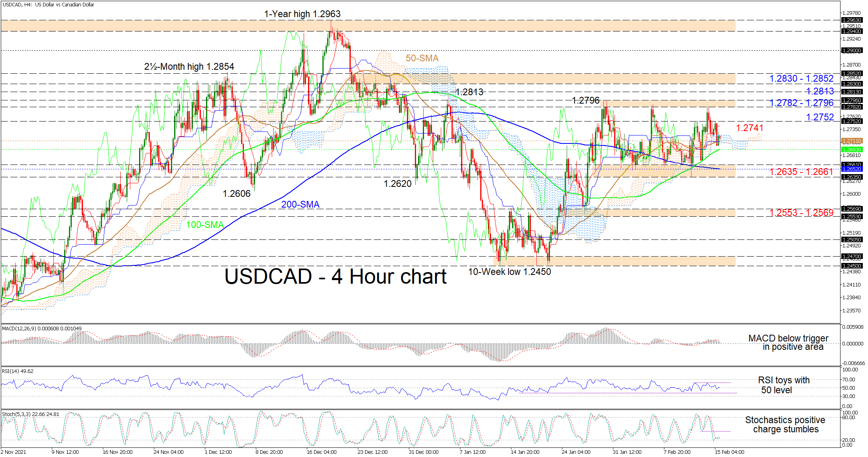Image resolution: width=868 pixels, height=457 pixels.
Task: Click the 16 Dec 04:00 date marker
Action: click(x=321, y=452)
